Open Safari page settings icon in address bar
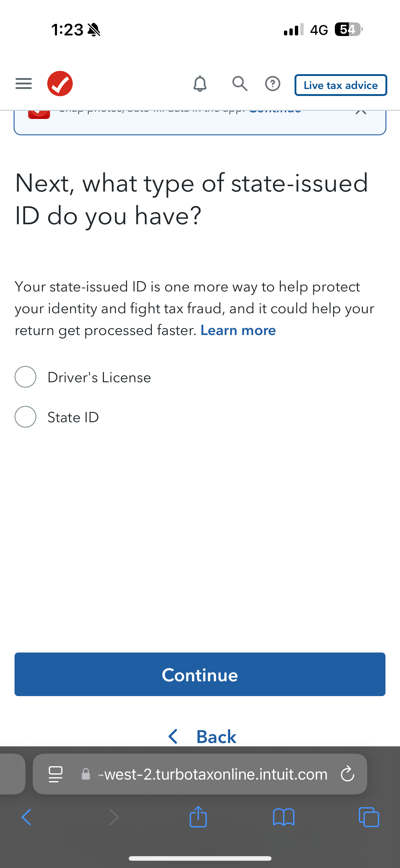This screenshot has width=400, height=868. coord(56,774)
